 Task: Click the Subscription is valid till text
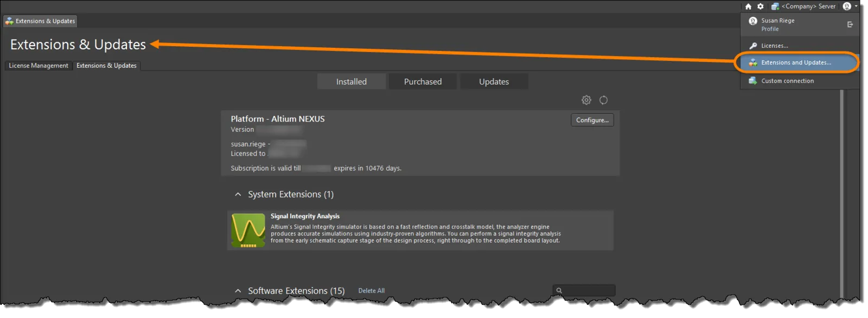[x=266, y=168]
